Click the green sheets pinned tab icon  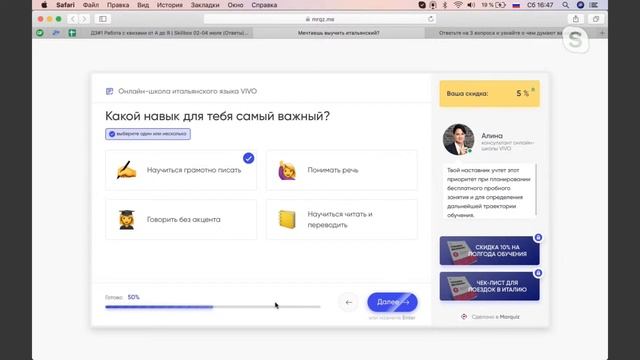(x=72, y=33)
